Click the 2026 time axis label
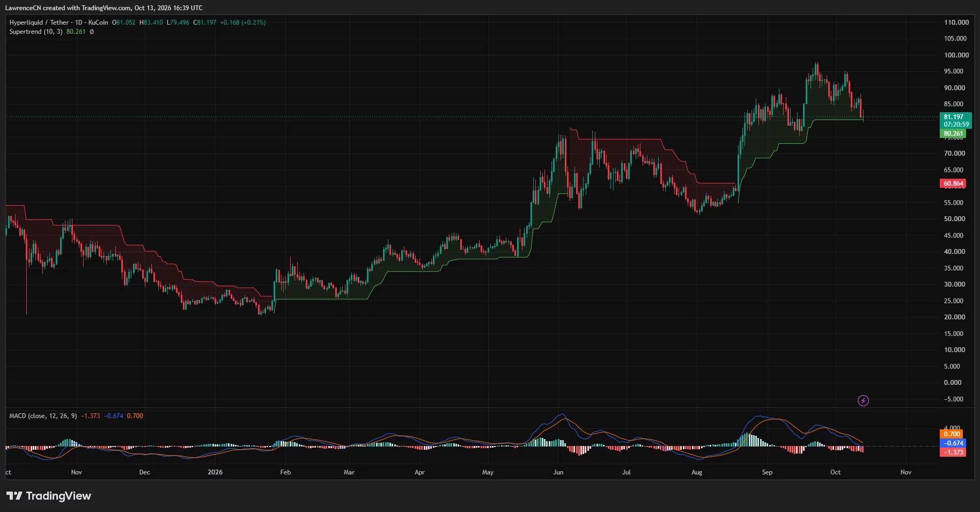980x512 pixels. tap(215, 472)
